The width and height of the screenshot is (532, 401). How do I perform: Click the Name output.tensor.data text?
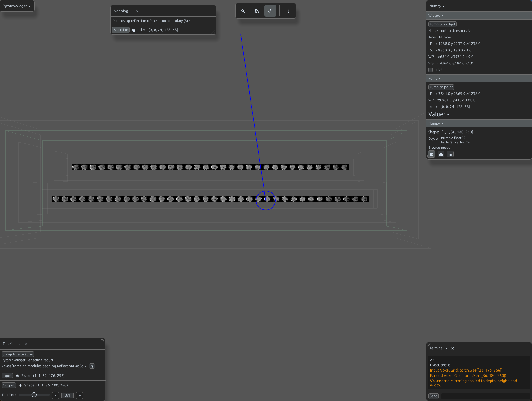pyautogui.click(x=456, y=31)
